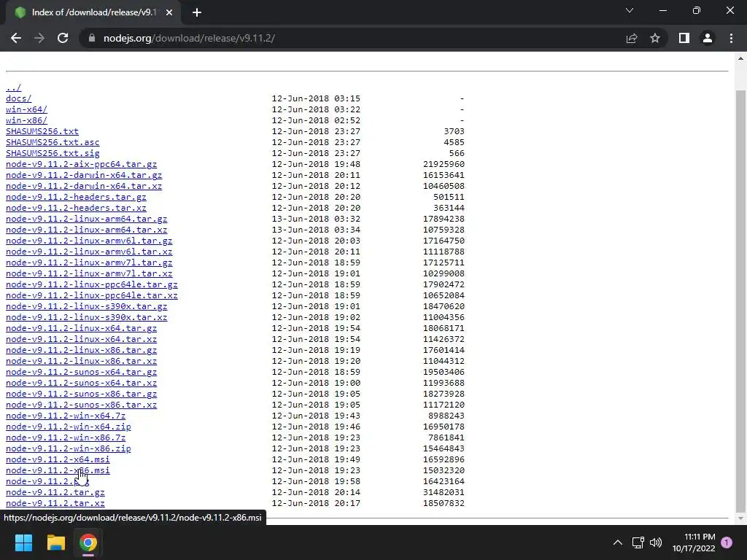
Task: Download node-v9.11.2-win-x86.zip
Action: [x=68, y=449]
